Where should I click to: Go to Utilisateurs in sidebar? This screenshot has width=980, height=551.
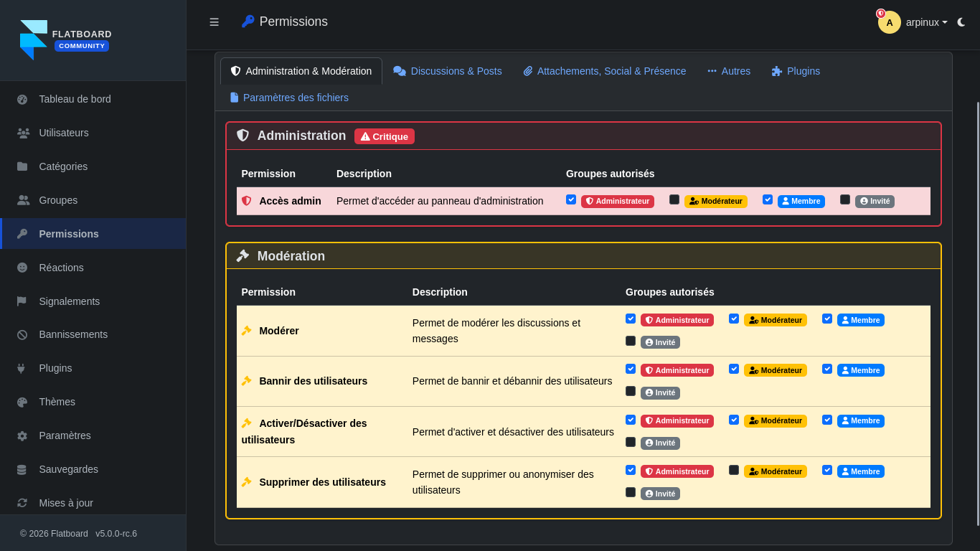[64, 133]
